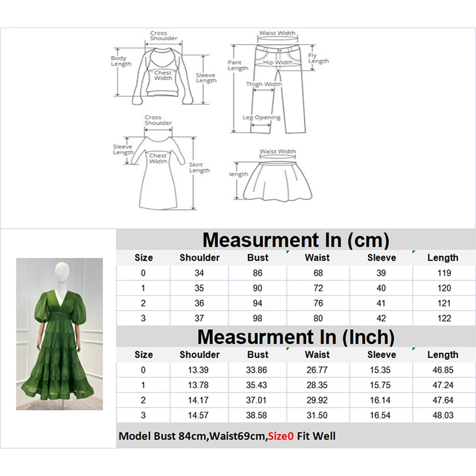Select the Length header in cm table
This screenshot has height=476, width=476.
coord(443,258)
